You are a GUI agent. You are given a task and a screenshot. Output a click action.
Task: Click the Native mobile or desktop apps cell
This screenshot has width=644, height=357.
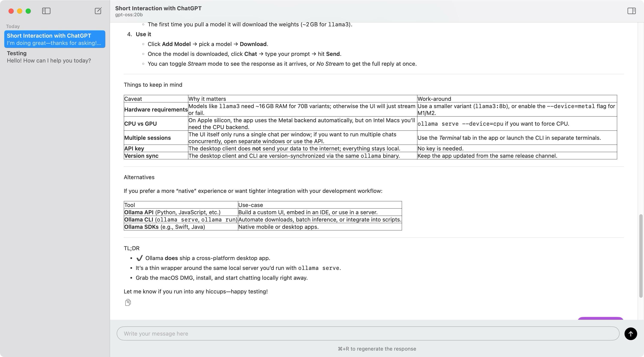320,227
